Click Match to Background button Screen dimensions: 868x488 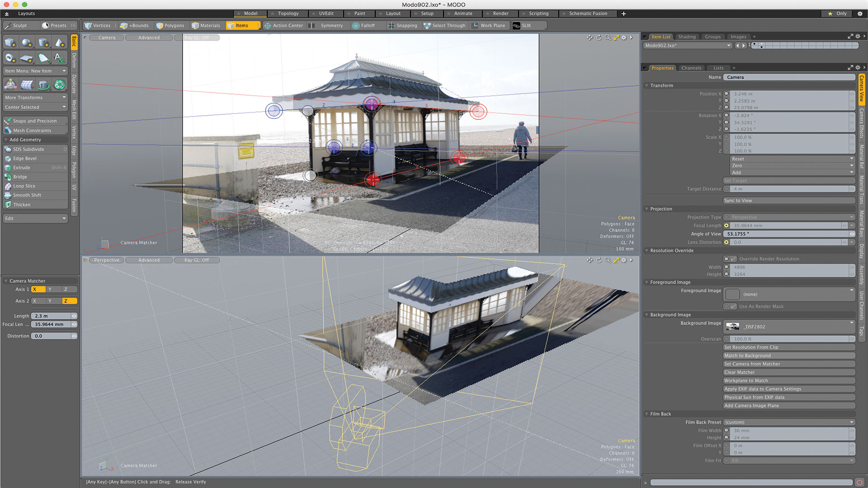click(789, 356)
